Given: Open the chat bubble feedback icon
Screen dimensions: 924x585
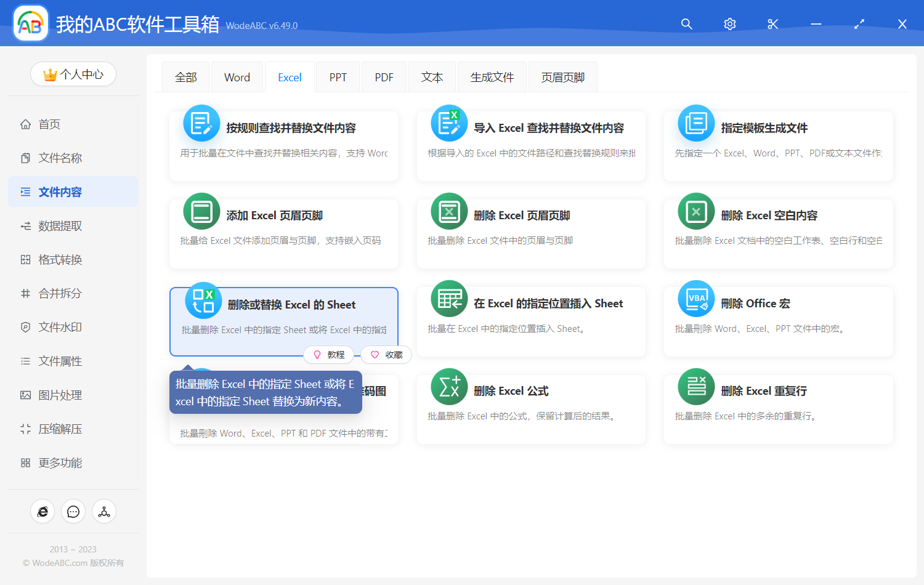Looking at the screenshot, I should coord(73,512).
